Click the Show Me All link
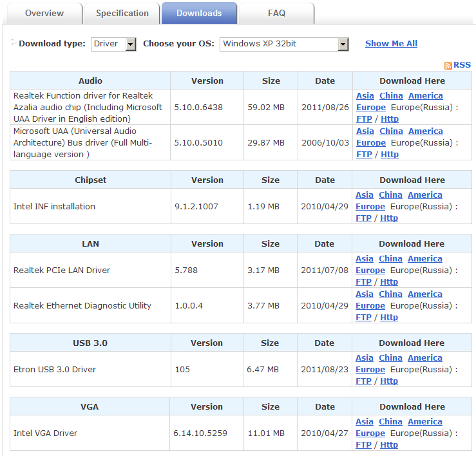Screen dimensions: 476x456 coord(391,44)
